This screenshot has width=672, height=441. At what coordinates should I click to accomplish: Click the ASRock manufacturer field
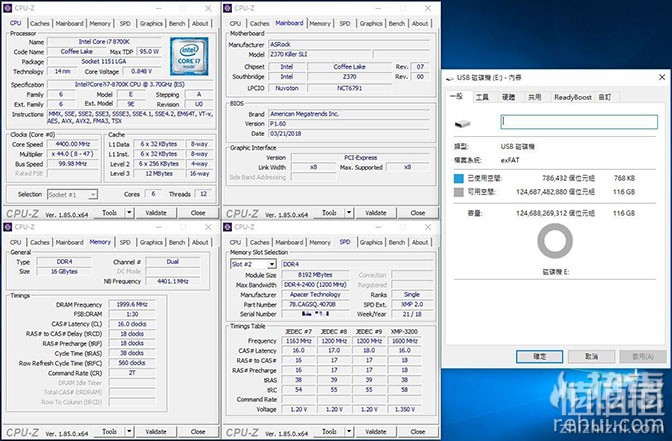(x=349, y=45)
